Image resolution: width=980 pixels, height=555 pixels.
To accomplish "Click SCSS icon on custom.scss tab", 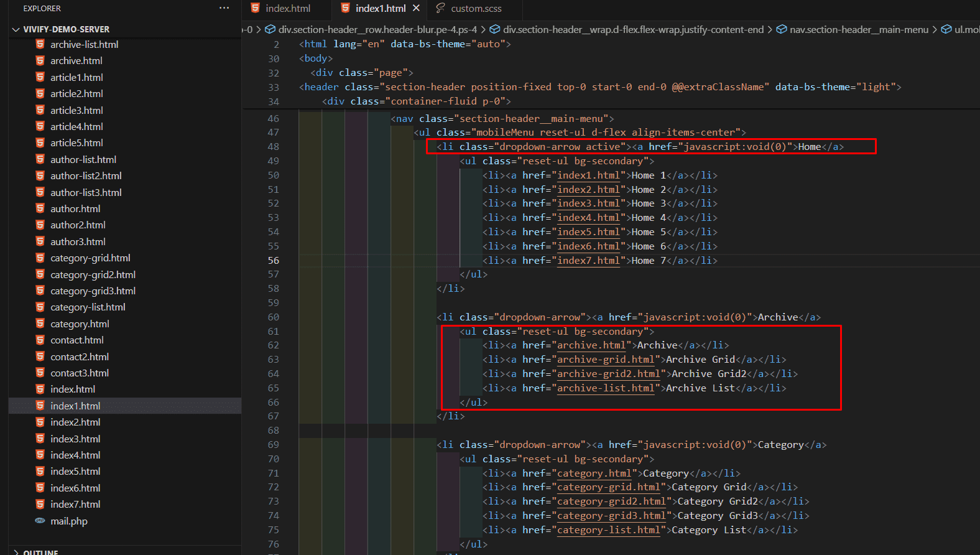I will [x=440, y=8].
